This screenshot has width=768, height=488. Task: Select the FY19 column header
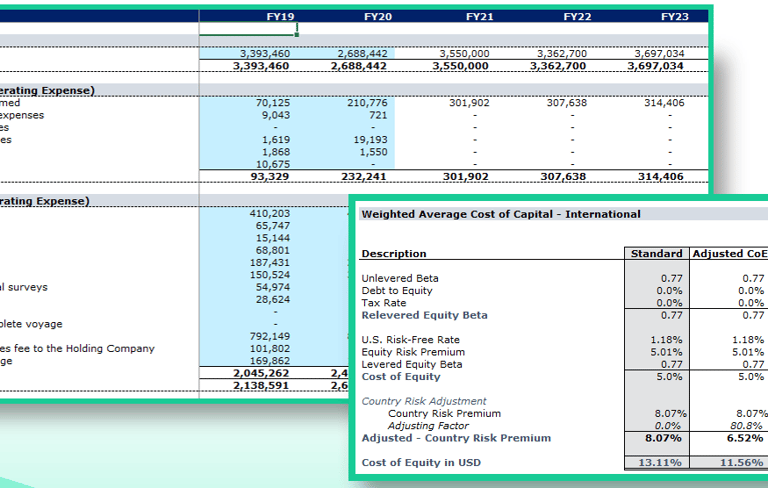[280, 17]
